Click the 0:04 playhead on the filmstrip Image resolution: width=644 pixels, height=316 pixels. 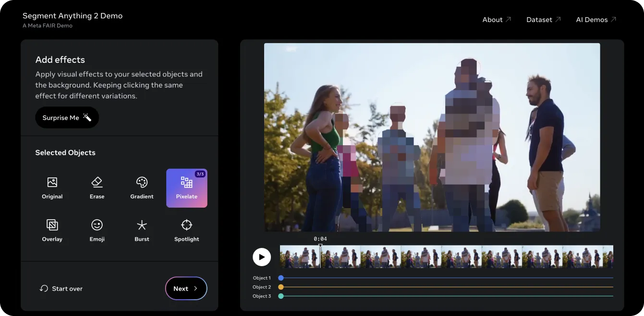tap(320, 255)
